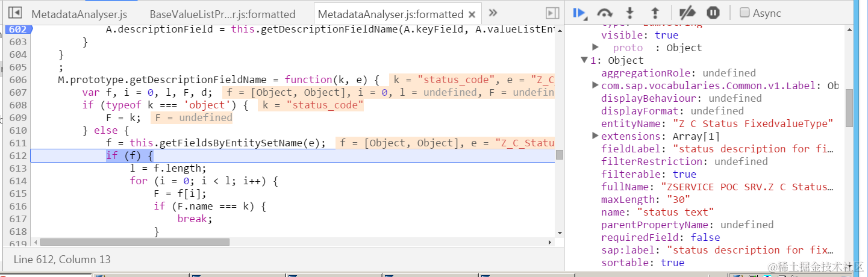Enable the Async checkbox
Viewport: 868px width, 277px height.
tap(745, 13)
